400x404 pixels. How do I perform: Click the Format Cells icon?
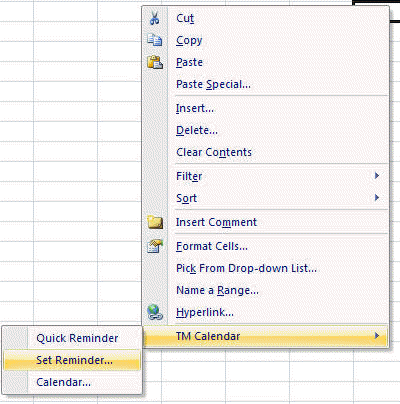(x=155, y=246)
